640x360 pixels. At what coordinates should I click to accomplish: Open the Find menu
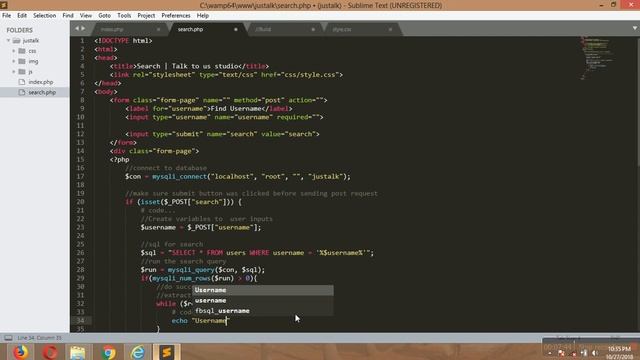68,16
